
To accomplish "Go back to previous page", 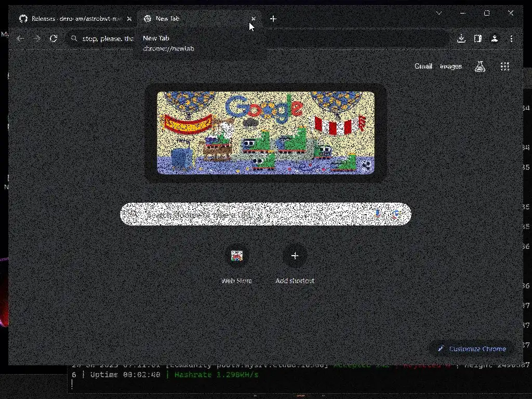I will coord(20,38).
